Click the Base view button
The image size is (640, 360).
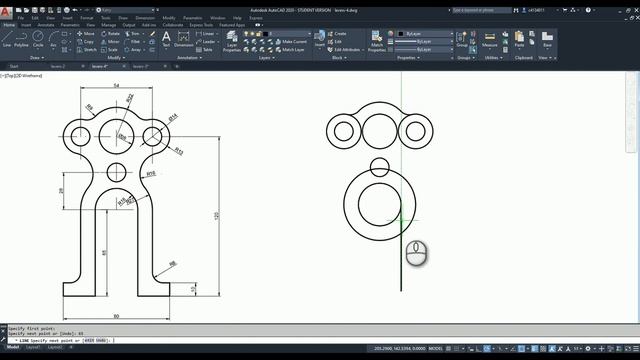tap(547, 39)
